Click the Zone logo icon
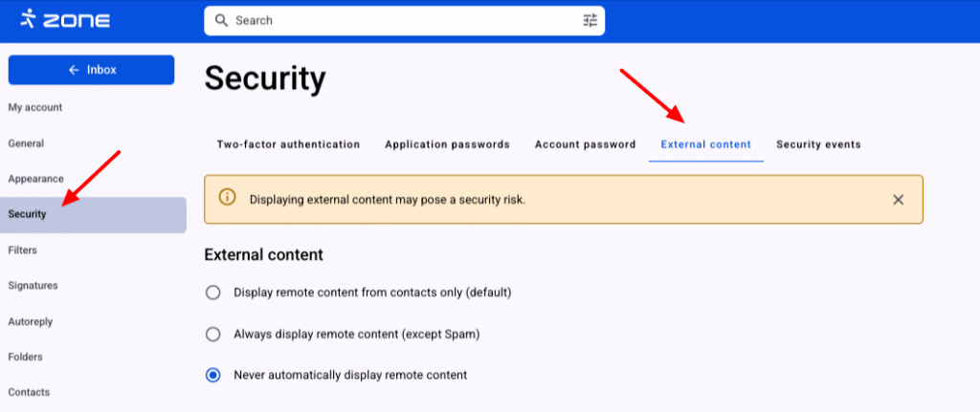The height and width of the screenshot is (412, 980). (29, 19)
